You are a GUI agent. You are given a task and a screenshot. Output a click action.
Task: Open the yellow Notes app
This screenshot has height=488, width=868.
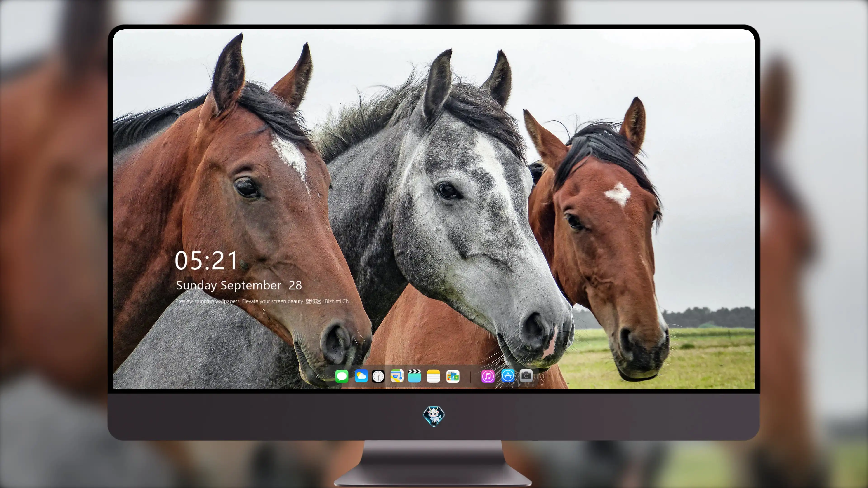433,376
